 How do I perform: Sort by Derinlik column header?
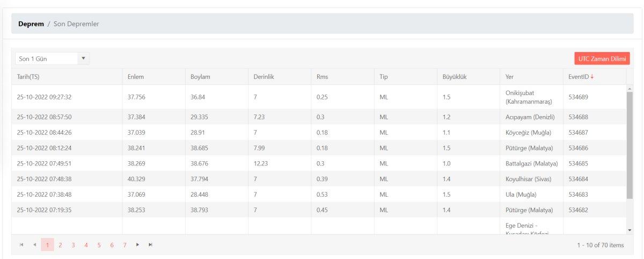(x=264, y=77)
